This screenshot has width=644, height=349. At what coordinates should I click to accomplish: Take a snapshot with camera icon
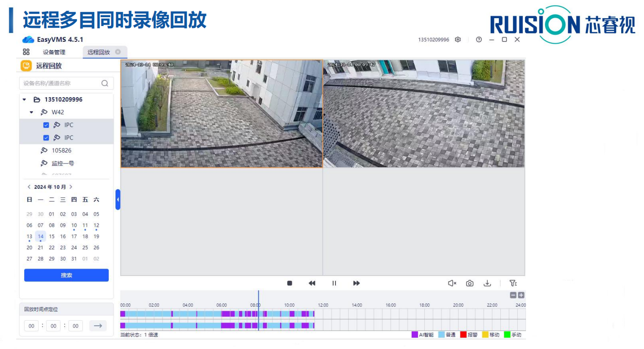[470, 283]
